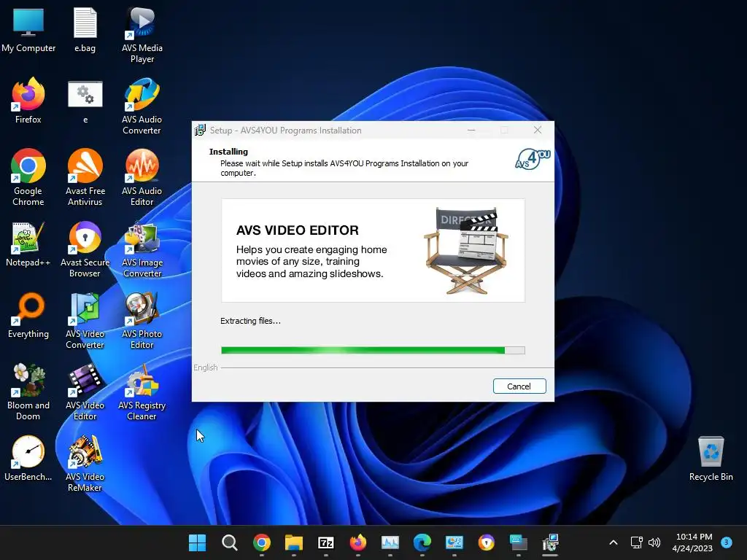
Task: Open the 7-Zip taskbar icon
Action: (x=326, y=542)
